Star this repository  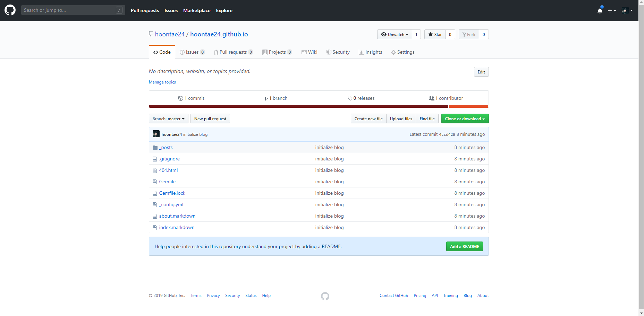click(x=435, y=34)
